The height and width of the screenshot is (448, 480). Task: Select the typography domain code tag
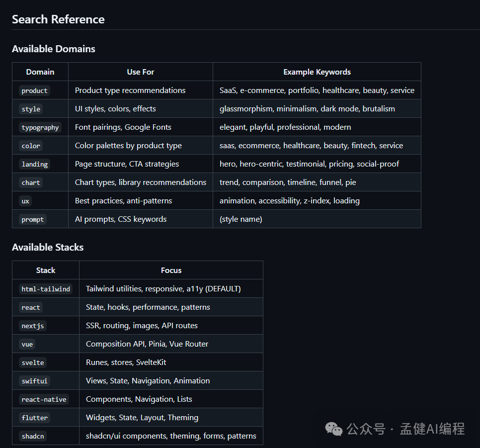[x=40, y=127]
